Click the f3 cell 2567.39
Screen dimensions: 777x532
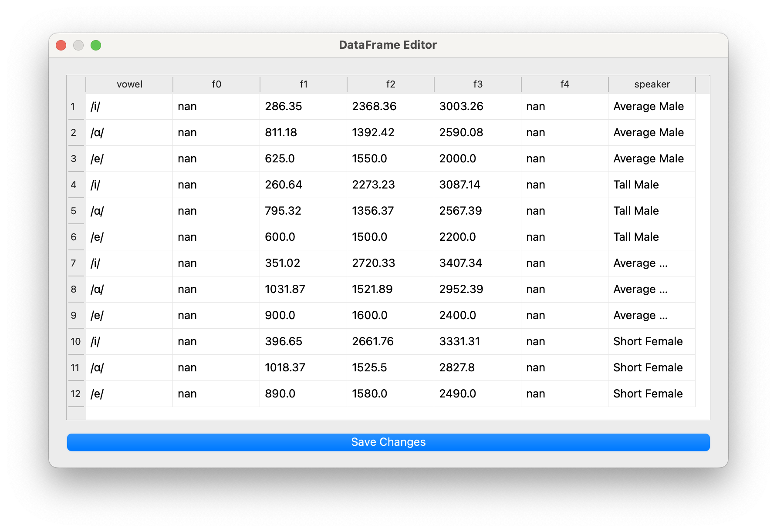tap(478, 211)
